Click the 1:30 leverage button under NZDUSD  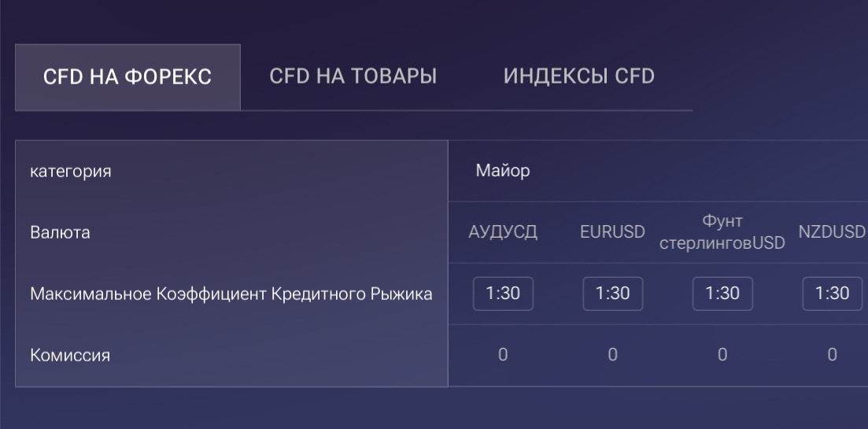click(832, 294)
